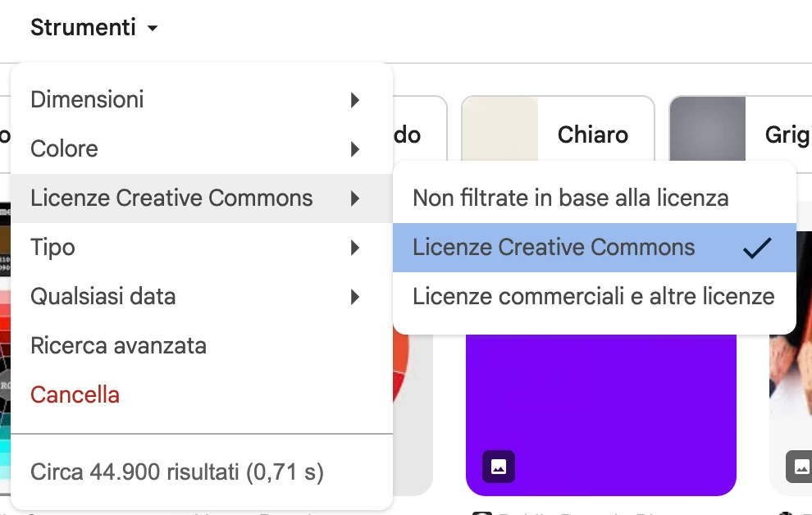Click checkmark beside Licenze Creative Commons

pos(757,248)
